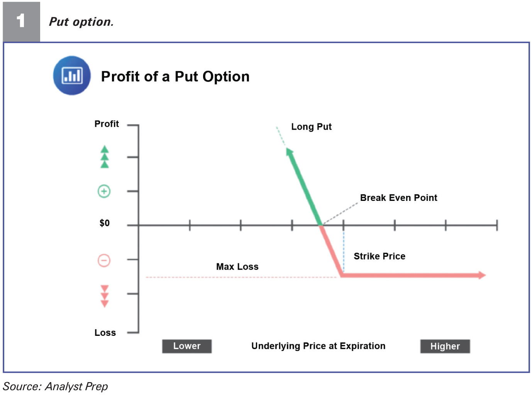This screenshot has height=396, width=532.
Task: Click the $0 axis label
Action: (105, 223)
